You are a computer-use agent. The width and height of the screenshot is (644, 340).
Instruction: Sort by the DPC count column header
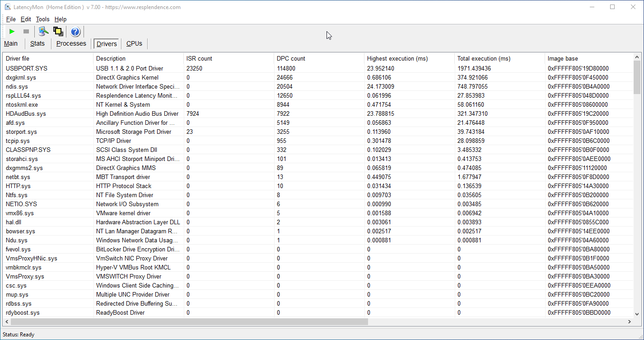(x=291, y=59)
